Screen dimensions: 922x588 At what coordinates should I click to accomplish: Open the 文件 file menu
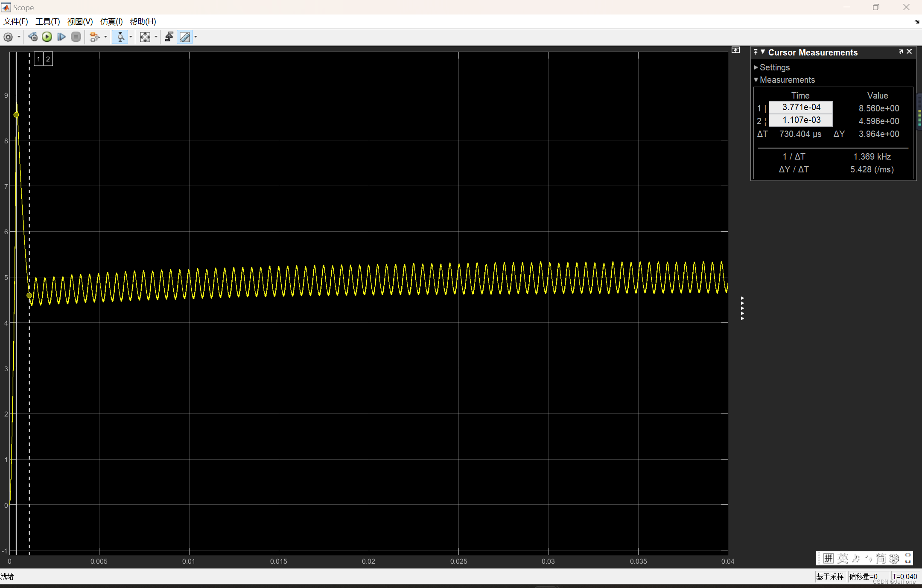coord(15,21)
